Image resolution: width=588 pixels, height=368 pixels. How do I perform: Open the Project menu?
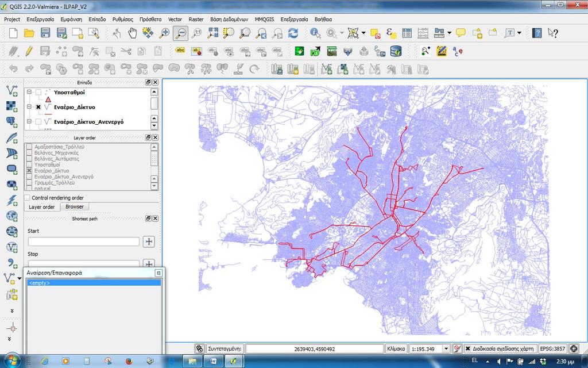(x=12, y=19)
